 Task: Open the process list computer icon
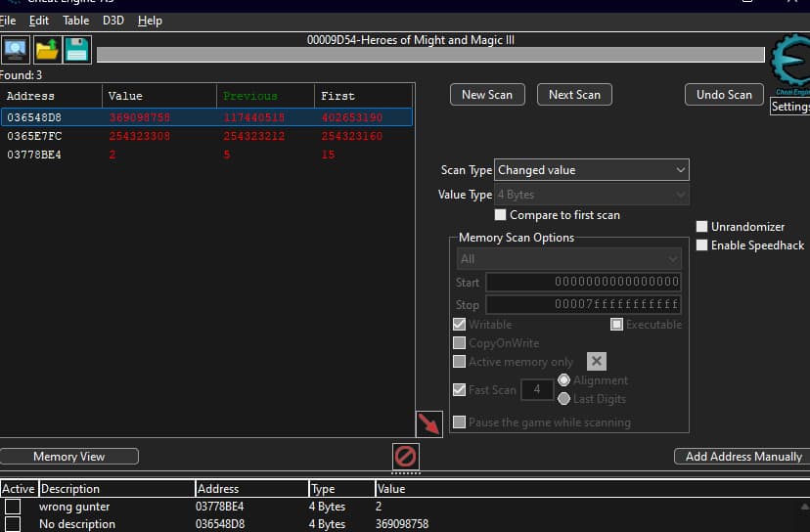tap(16, 50)
